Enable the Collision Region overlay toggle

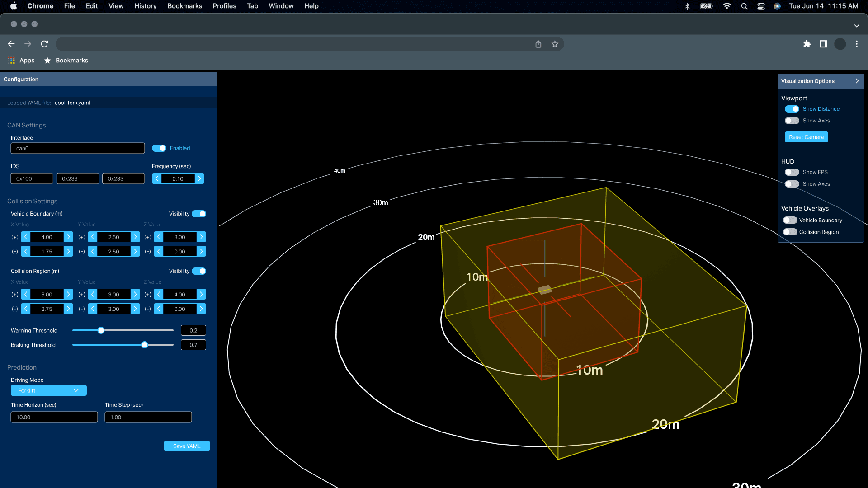point(790,232)
